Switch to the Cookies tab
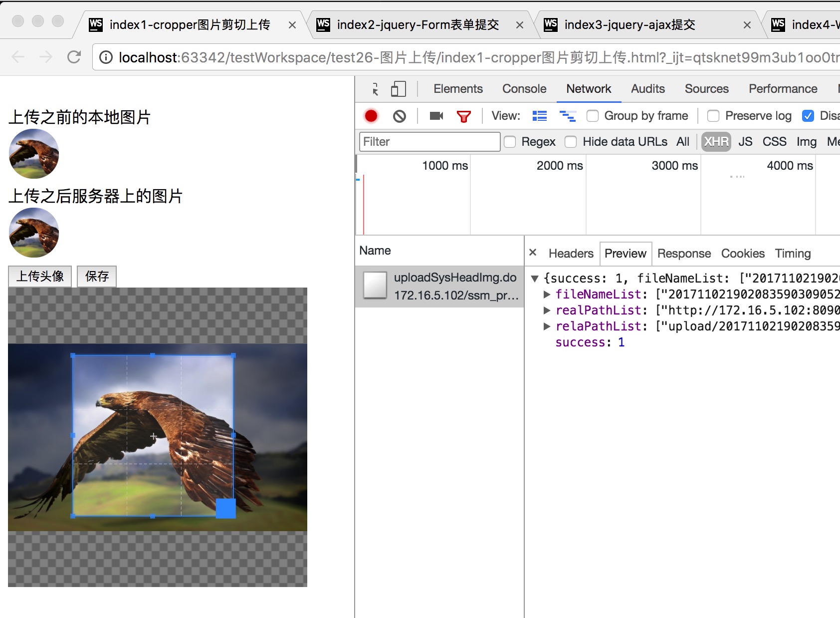The height and width of the screenshot is (618, 840). click(743, 254)
